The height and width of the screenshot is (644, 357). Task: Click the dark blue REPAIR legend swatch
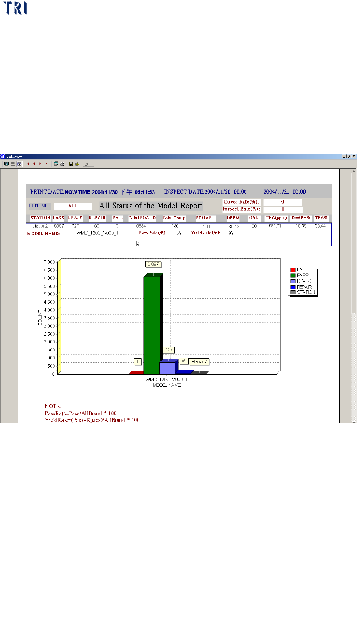(x=293, y=287)
